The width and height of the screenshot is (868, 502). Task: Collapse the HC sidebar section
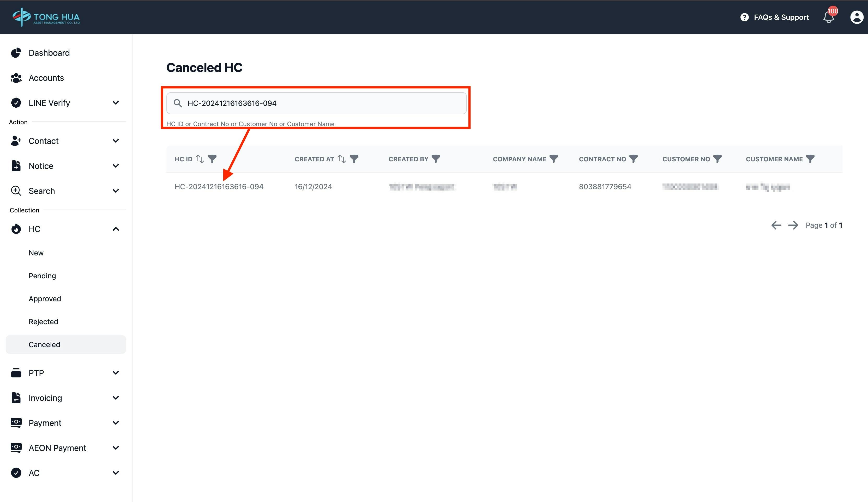click(116, 229)
